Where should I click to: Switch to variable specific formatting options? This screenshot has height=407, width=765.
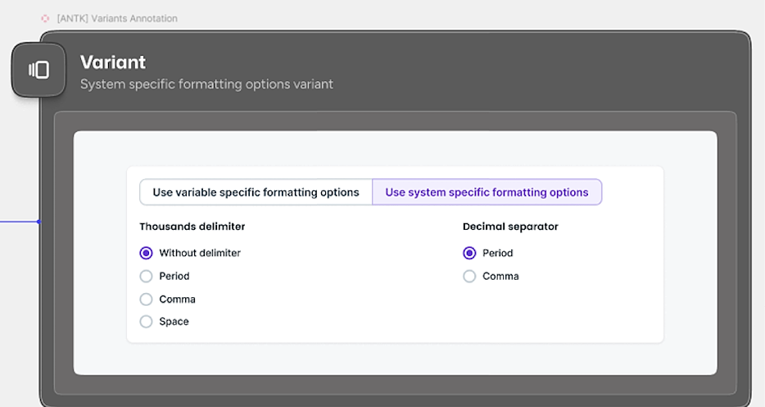point(256,192)
